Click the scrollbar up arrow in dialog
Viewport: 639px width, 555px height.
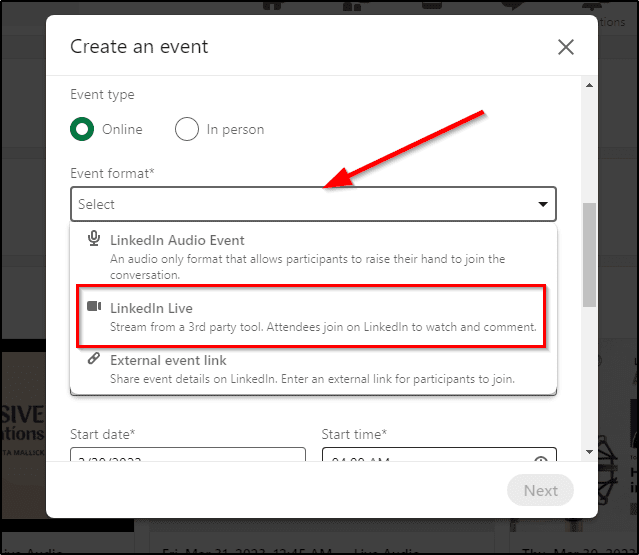pos(589,85)
